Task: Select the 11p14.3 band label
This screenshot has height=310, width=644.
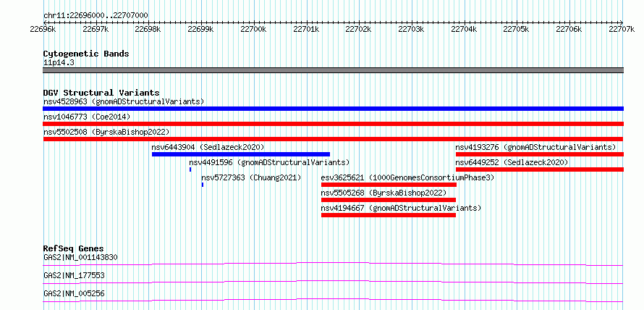Action: coord(59,63)
